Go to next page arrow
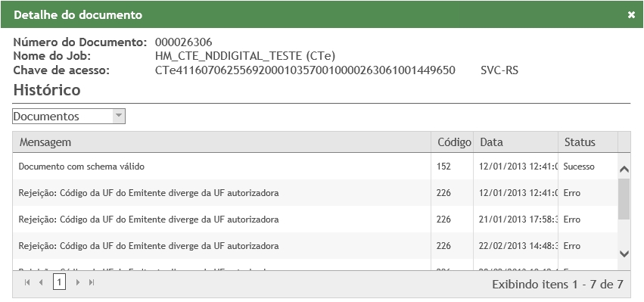This screenshot has height=302, width=644. pyautogui.click(x=78, y=282)
